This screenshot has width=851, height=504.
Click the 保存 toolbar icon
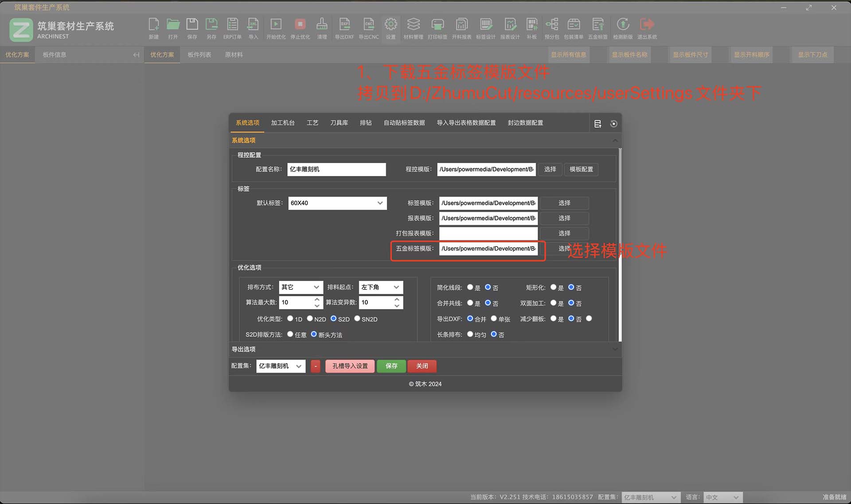pyautogui.click(x=192, y=28)
